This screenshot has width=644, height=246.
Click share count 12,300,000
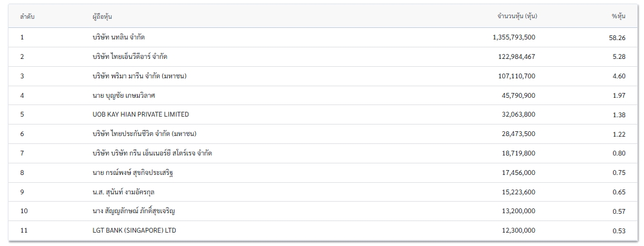pos(518,230)
